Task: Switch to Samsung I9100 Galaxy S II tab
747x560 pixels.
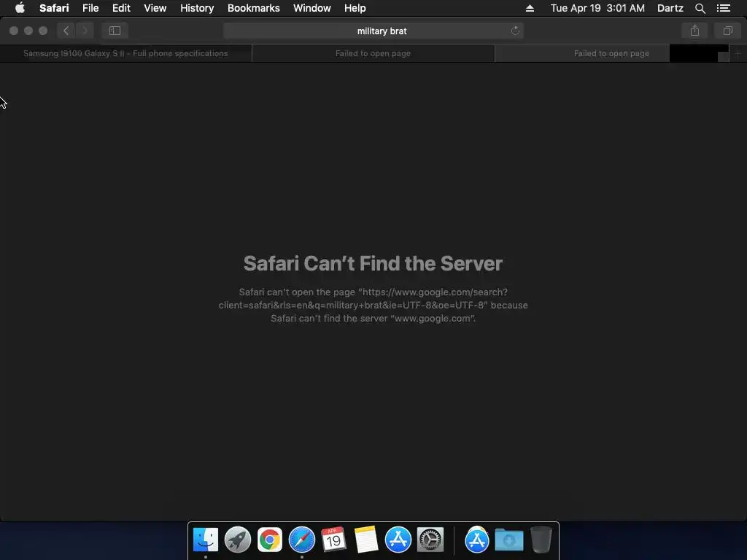Action: 125,53
